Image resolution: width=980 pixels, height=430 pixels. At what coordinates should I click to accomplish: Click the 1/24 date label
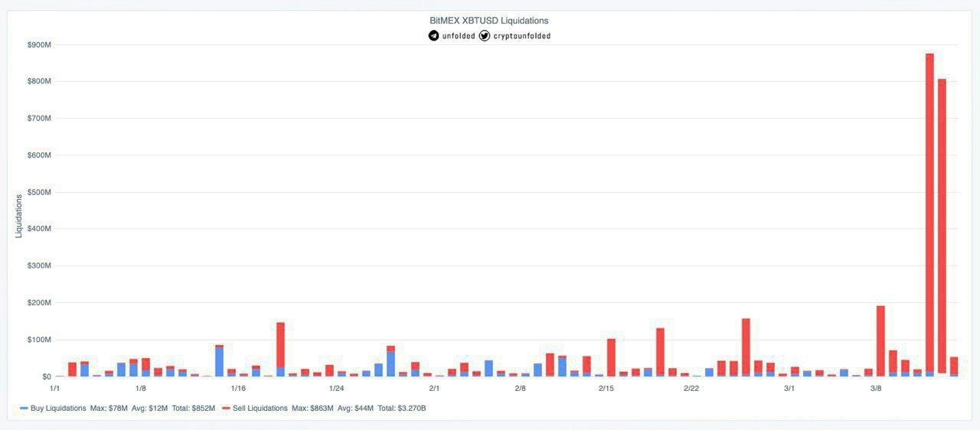(x=336, y=389)
